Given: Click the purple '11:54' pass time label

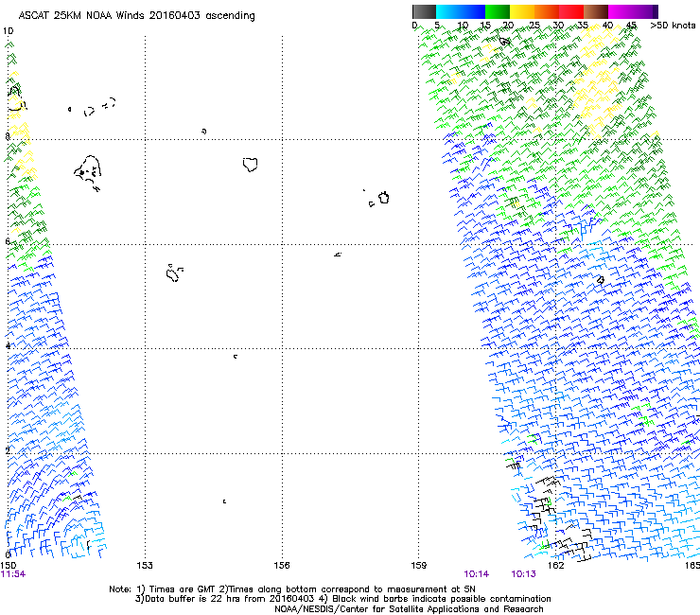Looking at the screenshot, I should coord(13,574).
